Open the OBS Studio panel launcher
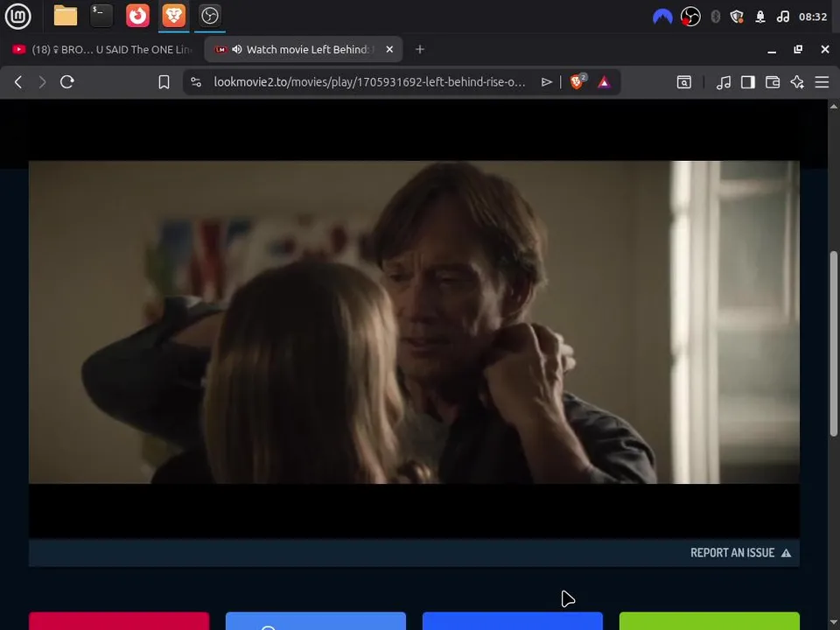The height and width of the screenshot is (630, 840). 209,16
